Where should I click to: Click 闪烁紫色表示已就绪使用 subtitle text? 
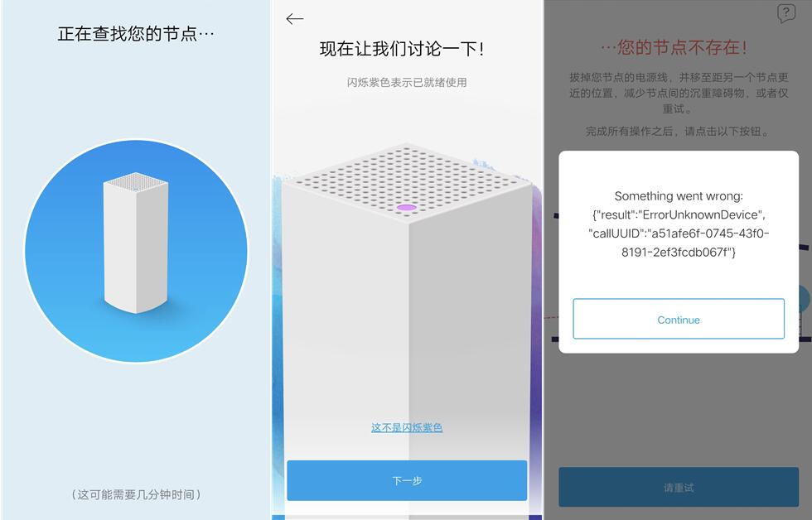407,82
